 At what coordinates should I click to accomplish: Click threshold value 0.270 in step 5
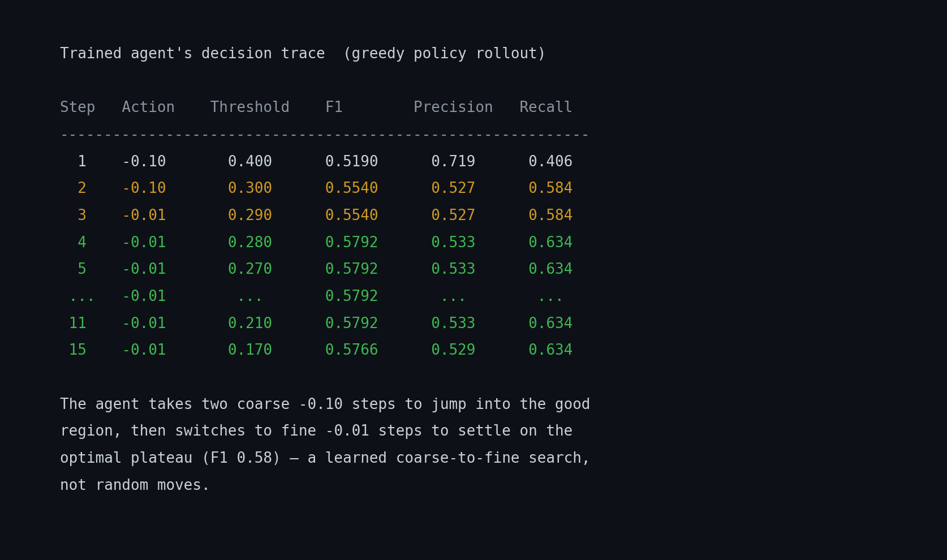250,269
